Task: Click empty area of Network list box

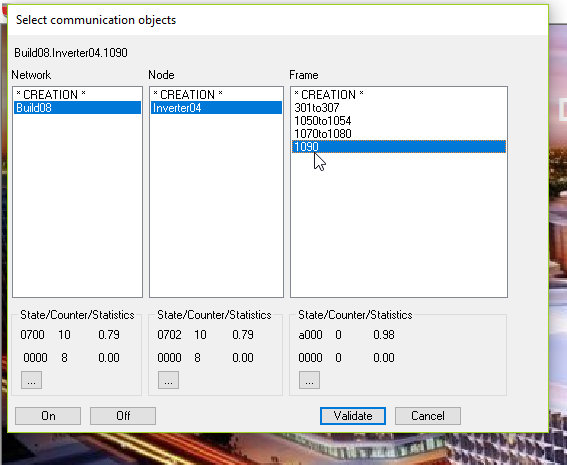Action: 77,206
